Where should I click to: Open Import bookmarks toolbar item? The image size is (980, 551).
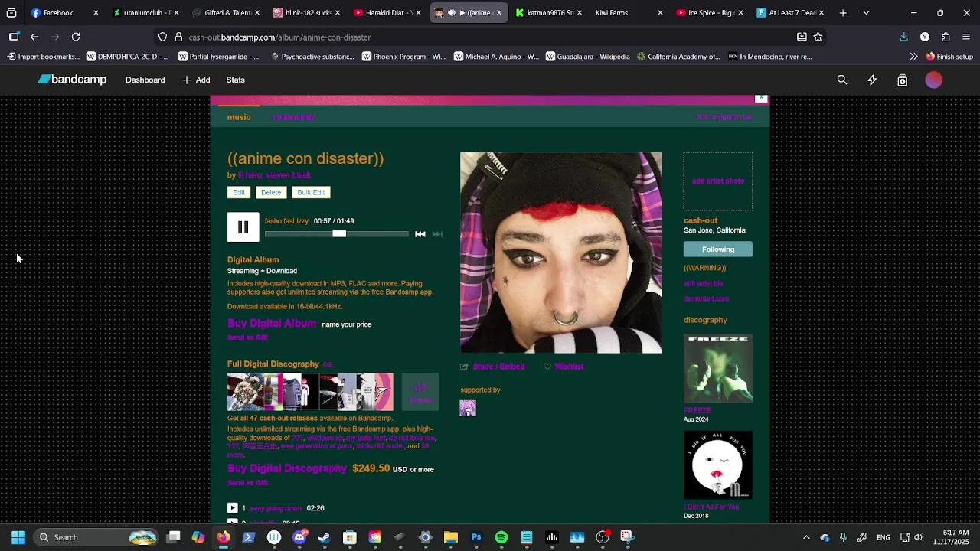[x=43, y=57]
